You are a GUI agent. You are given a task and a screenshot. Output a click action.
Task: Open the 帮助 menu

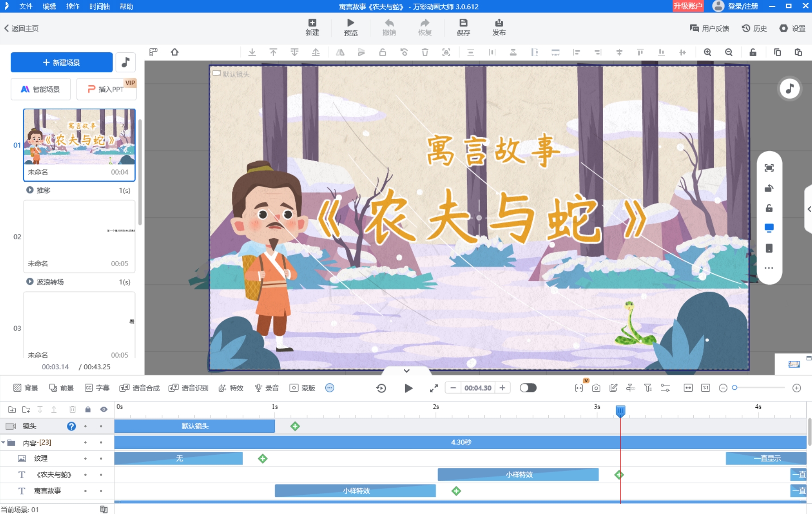(126, 6)
